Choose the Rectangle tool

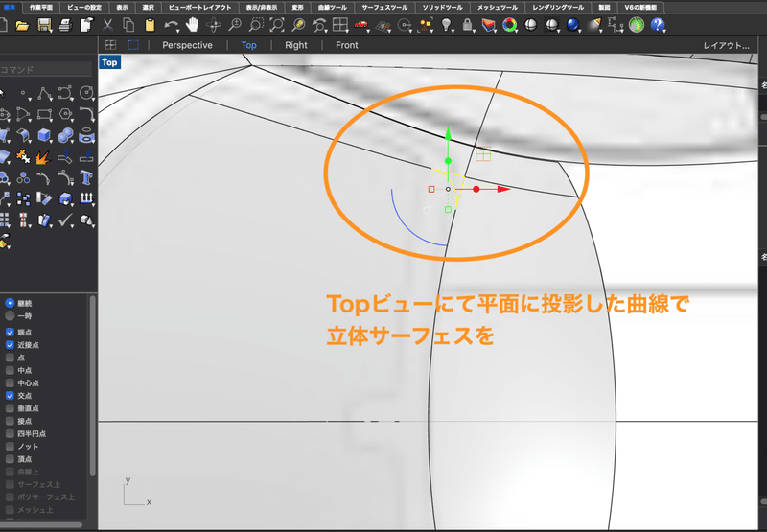point(44,114)
